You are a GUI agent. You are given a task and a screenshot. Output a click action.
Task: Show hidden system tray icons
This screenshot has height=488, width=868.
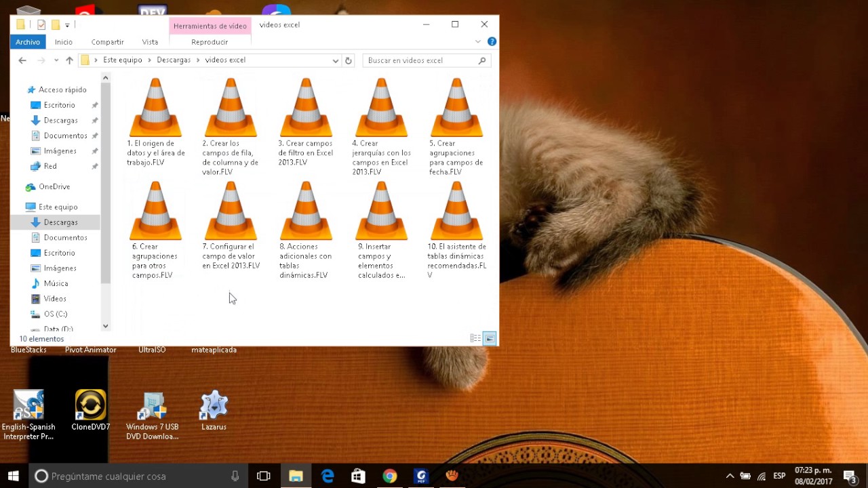(730, 476)
